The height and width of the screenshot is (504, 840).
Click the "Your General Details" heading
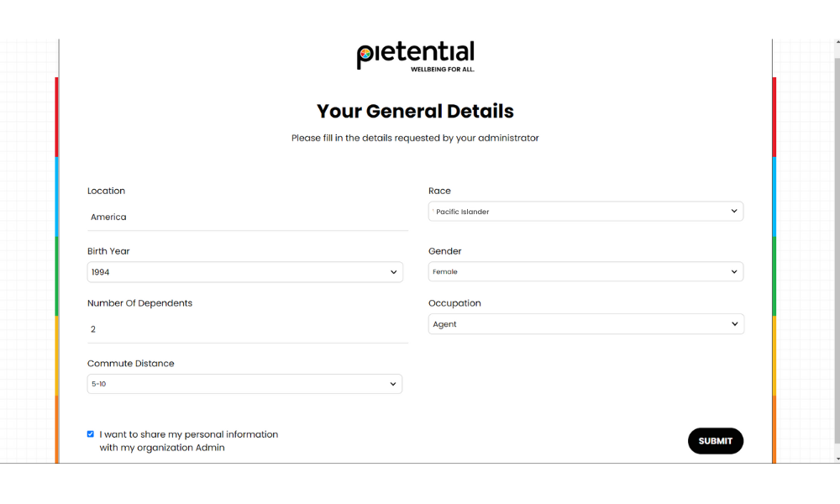tap(415, 111)
